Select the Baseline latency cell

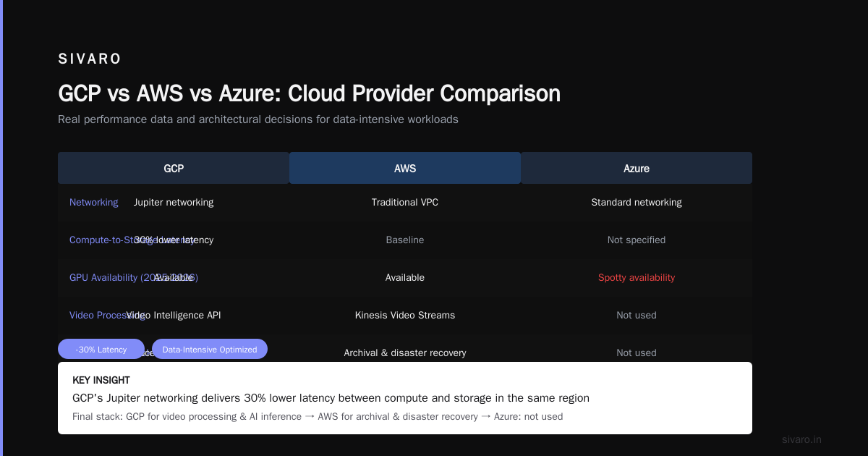click(405, 240)
